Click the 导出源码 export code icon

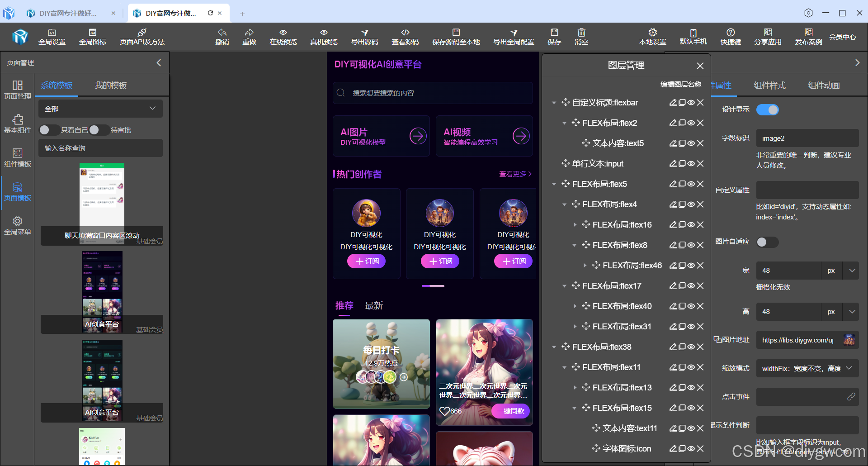[364, 37]
